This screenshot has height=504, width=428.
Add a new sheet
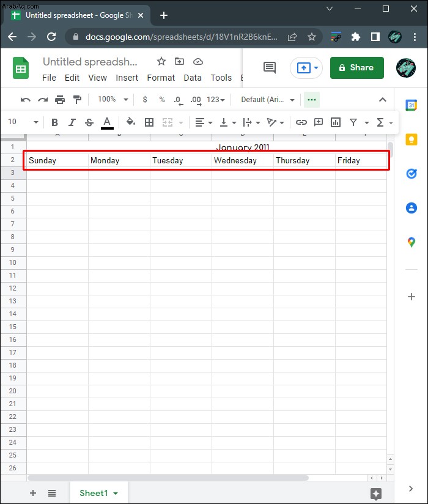point(33,493)
